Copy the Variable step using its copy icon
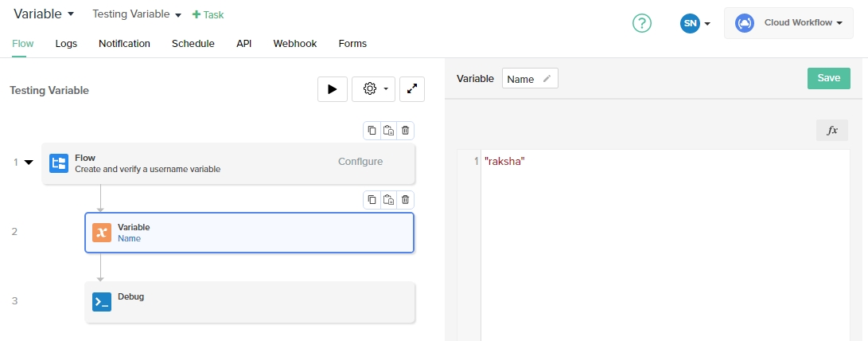 (x=372, y=200)
